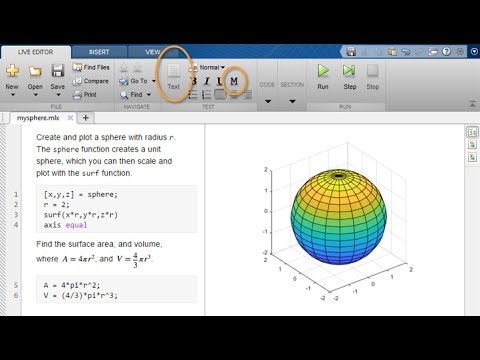This screenshot has height=360, width=480.
Task: Click code line 'r = 2;'
Action: (56, 205)
